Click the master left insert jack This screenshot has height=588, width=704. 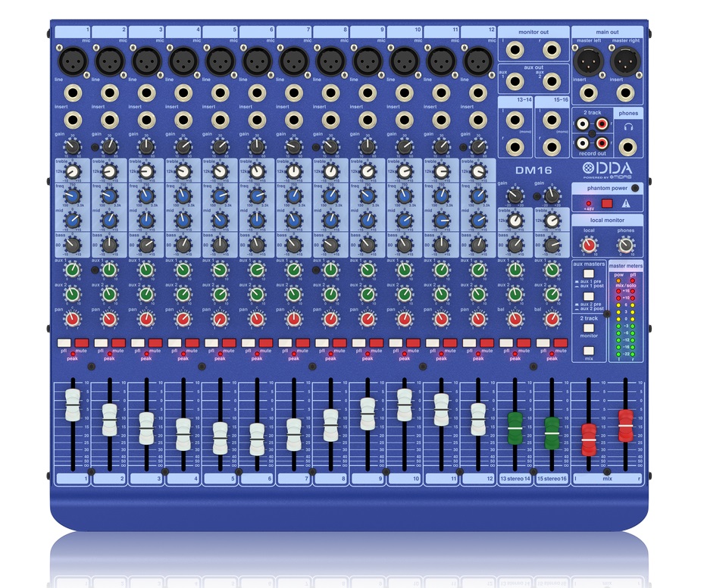tap(589, 93)
